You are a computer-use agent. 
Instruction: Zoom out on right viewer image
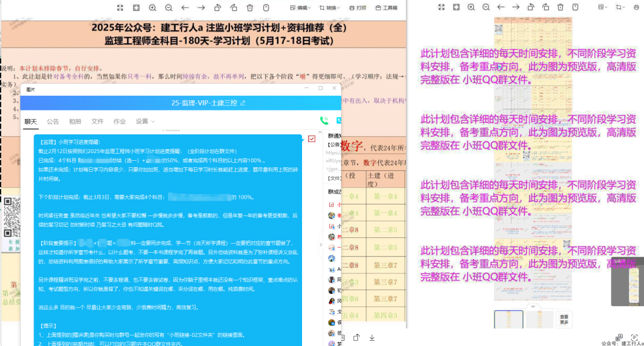(x=486, y=7)
